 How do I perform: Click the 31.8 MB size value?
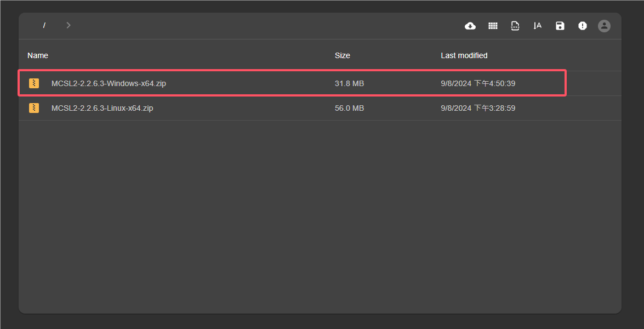[x=350, y=83]
